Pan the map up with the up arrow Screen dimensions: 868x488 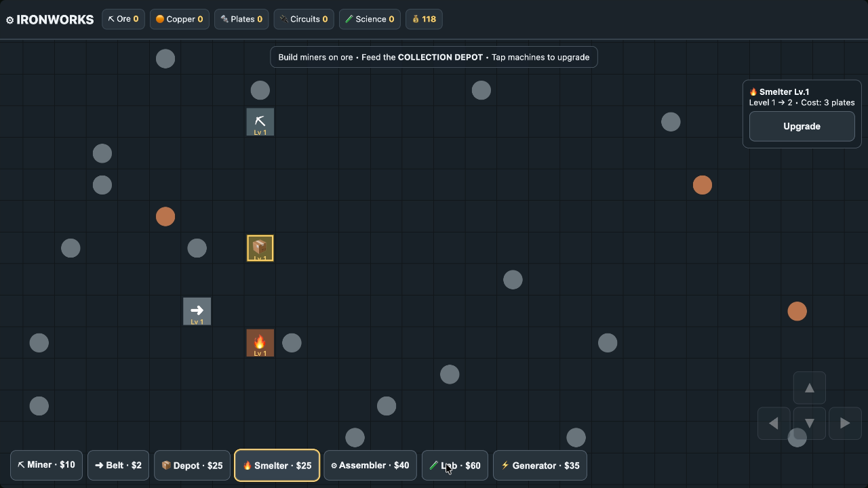point(809,388)
